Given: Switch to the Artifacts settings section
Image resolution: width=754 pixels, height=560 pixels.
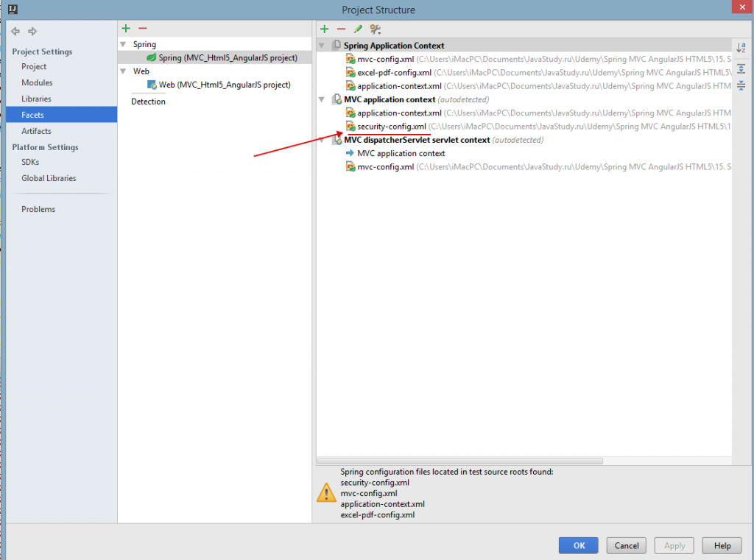Looking at the screenshot, I should click(36, 131).
